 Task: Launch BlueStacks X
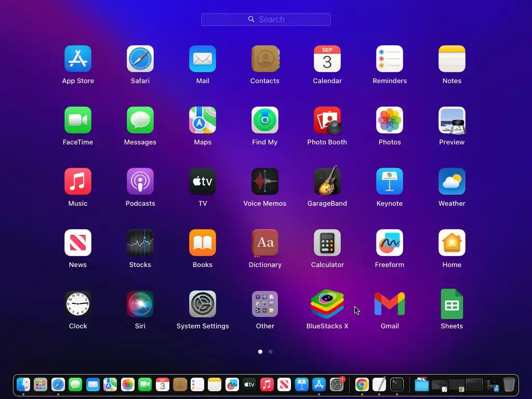point(327,304)
